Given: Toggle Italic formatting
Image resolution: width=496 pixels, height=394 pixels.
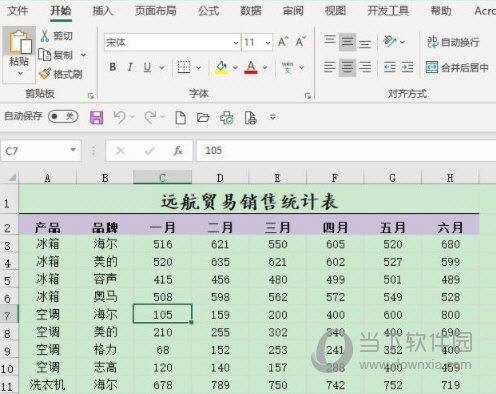Looking at the screenshot, I should pyautogui.click(x=130, y=67).
